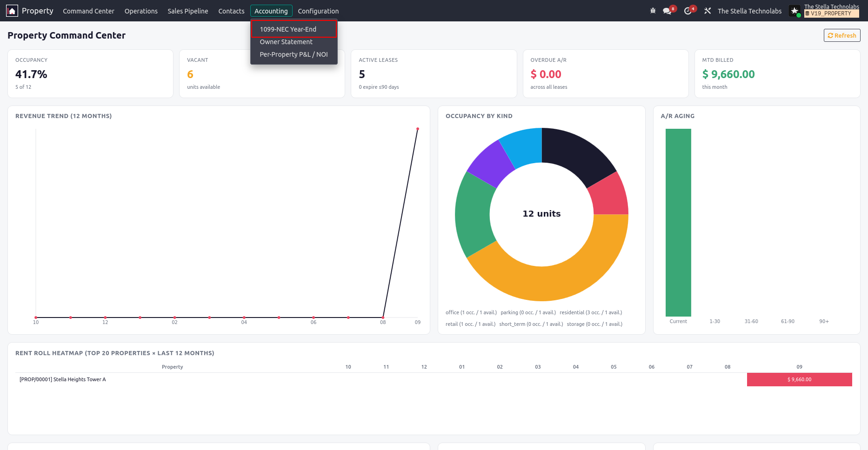Click the Active Leases 5 card
Image resolution: width=868 pixels, height=450 pixels.
434,73
